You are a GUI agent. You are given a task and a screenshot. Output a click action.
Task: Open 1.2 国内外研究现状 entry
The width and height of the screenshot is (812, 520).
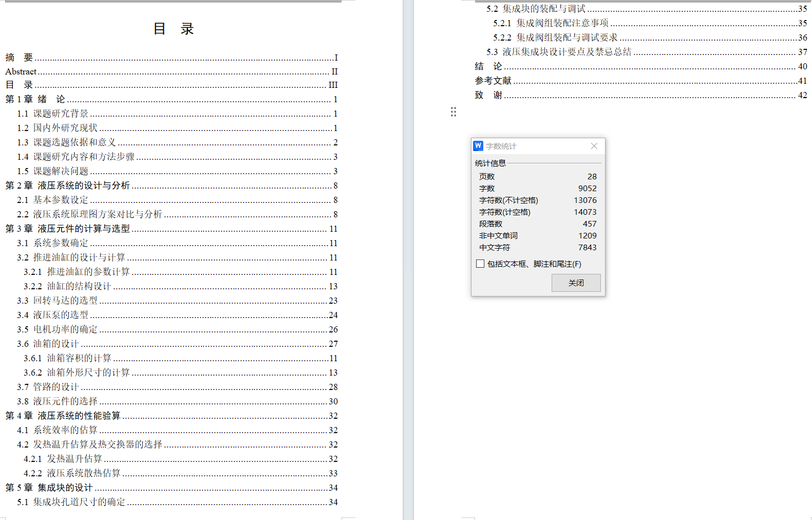click(177, 128)
